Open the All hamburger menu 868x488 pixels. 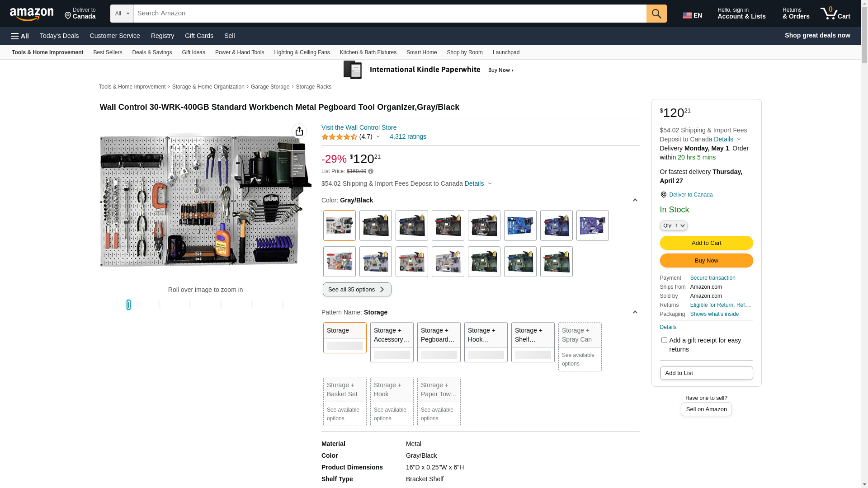pyautogui.click(x=20, y=36)
